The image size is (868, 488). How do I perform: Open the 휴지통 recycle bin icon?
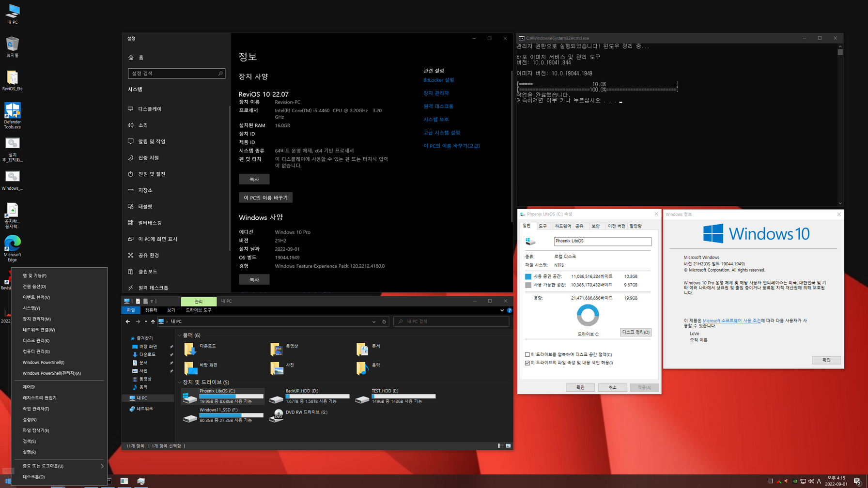click(12, 47)
